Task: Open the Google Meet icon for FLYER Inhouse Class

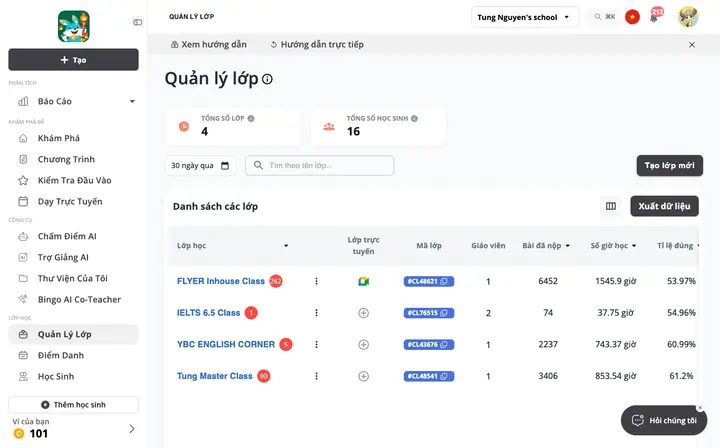Action: (364, 281)
